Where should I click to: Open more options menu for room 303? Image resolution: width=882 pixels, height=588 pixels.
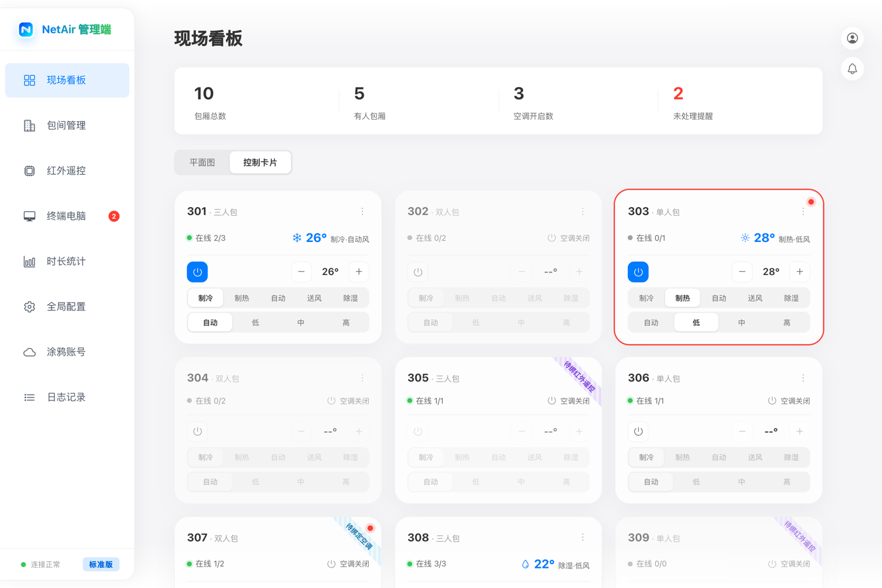point(803,211)
